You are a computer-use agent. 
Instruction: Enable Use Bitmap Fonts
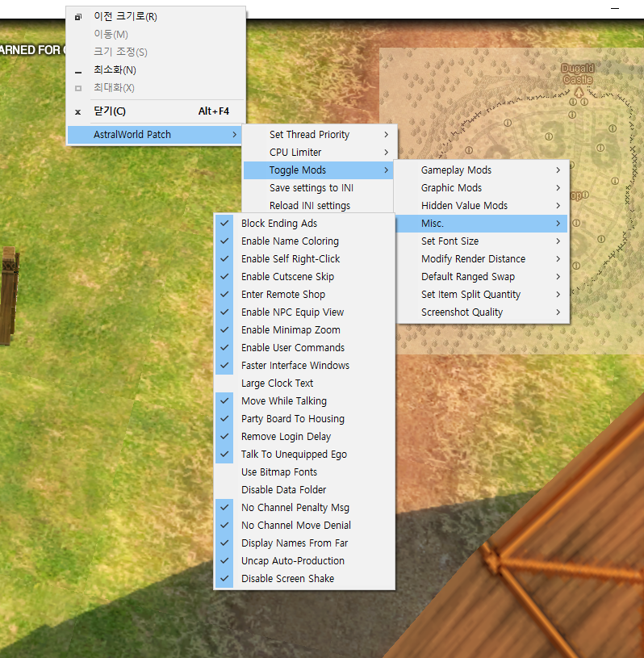click(304, 472)
